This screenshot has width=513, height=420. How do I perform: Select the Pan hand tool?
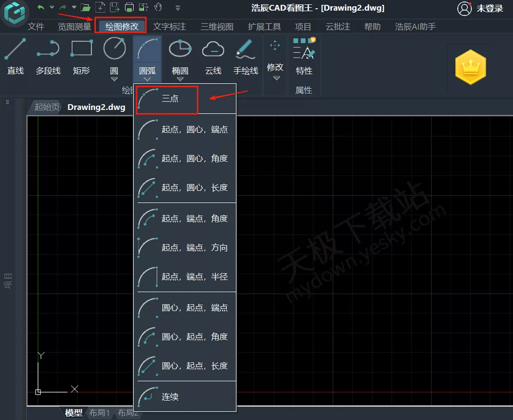158,7
